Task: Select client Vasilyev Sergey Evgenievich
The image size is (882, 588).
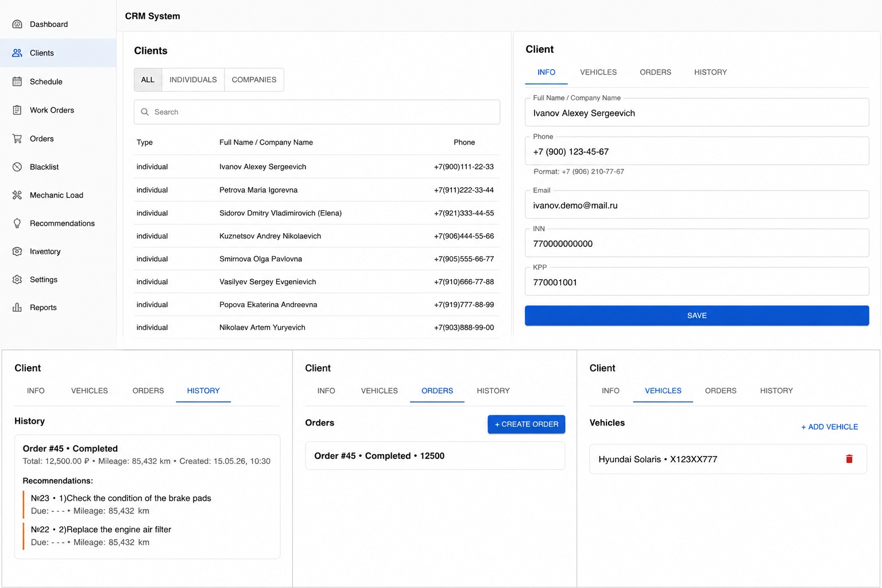Action: pos(317,282)
